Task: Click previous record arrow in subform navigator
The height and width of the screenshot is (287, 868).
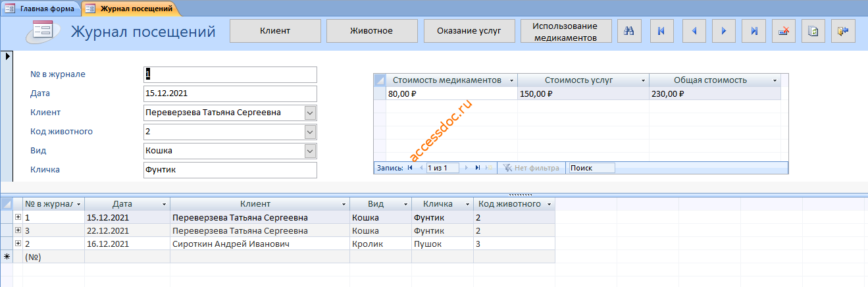Action: pos(421,168)
